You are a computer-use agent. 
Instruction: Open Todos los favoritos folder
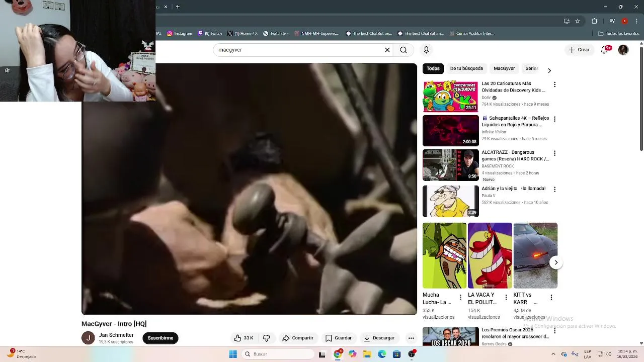618,34
